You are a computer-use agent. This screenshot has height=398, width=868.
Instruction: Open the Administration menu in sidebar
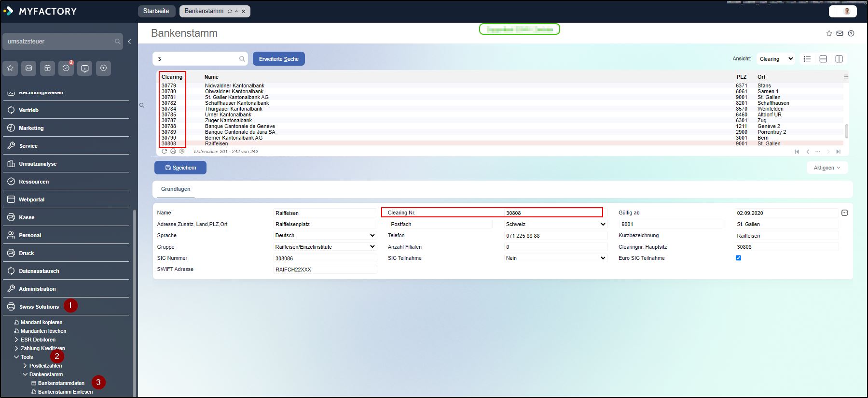coord(37,289)
